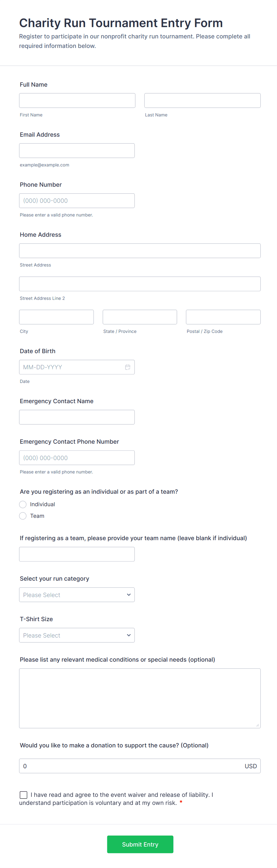This screenshot has width=277, height=868.
Task: Click the Submit Entry button
Action: point(140,844)
